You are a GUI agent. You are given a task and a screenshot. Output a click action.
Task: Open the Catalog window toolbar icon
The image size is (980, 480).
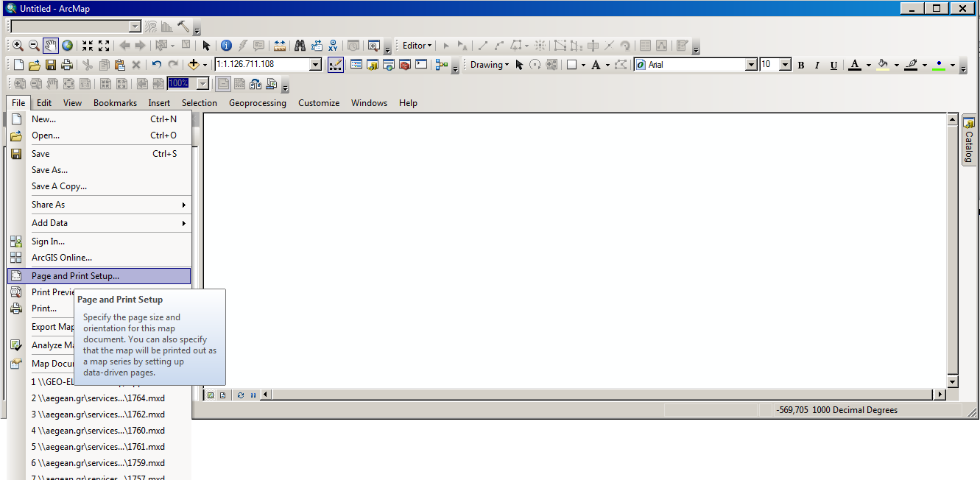(x=373, y=65)
